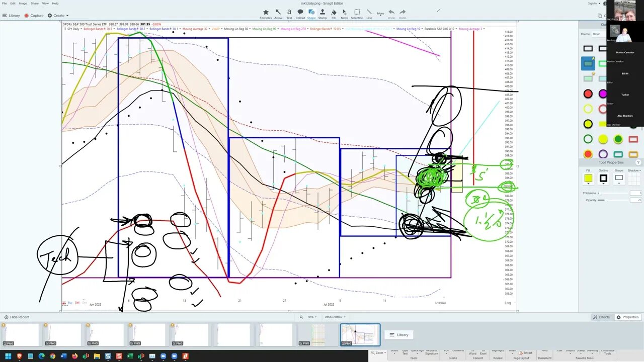The width and height of the screenshot is (644, 362).
Task: Click the Opacity slider
Action: (612, 200)
